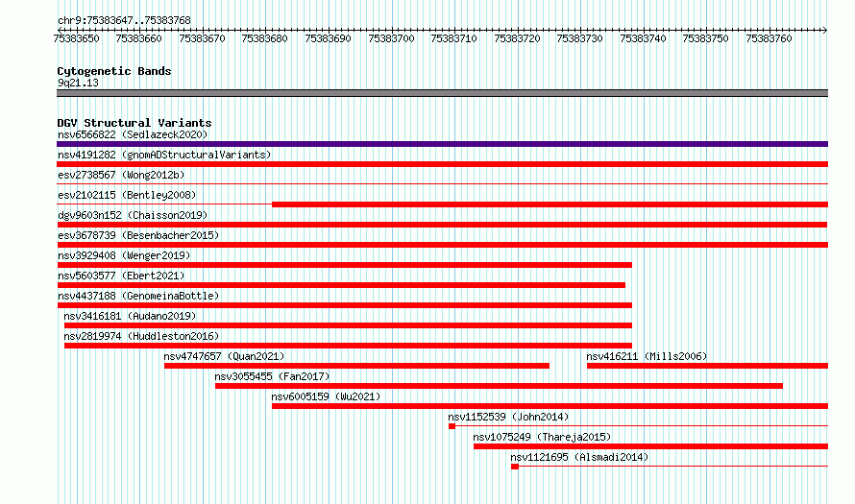
Task: Click the small red block of nsv1152539
Action: click(x=452, y=426)
